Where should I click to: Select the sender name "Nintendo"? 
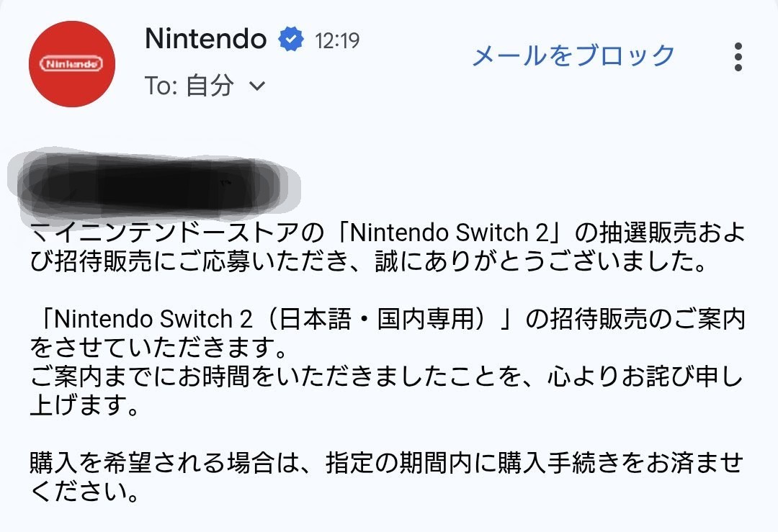(205, 39)
